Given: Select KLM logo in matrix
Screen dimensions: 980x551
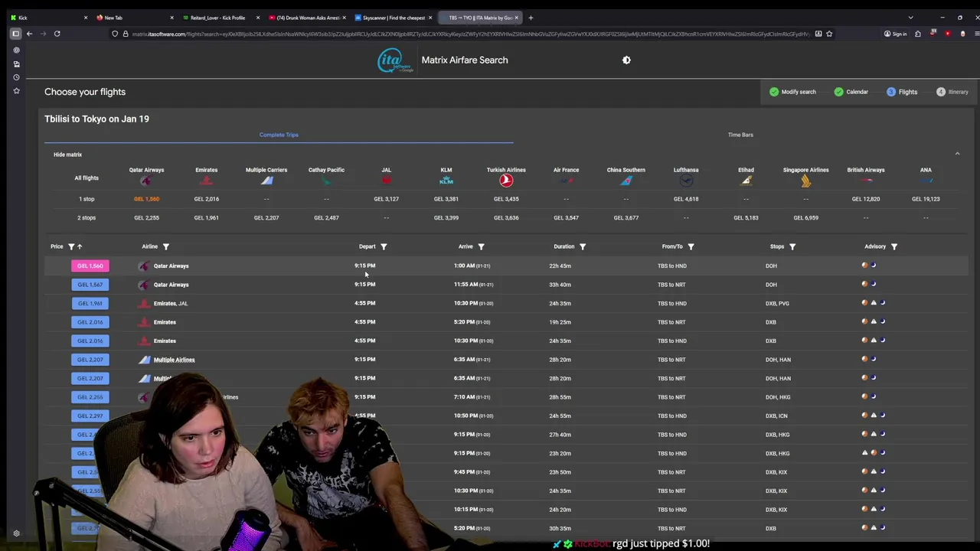Looking at the screenshot, I should coord(446,181).
